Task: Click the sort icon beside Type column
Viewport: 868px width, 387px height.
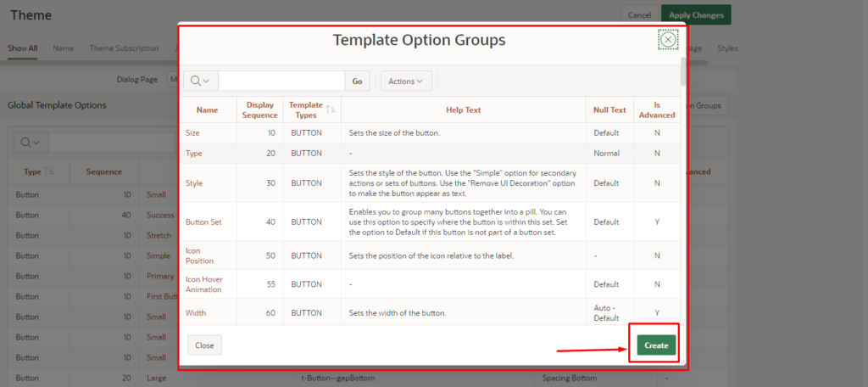Action: click(50, 171)
